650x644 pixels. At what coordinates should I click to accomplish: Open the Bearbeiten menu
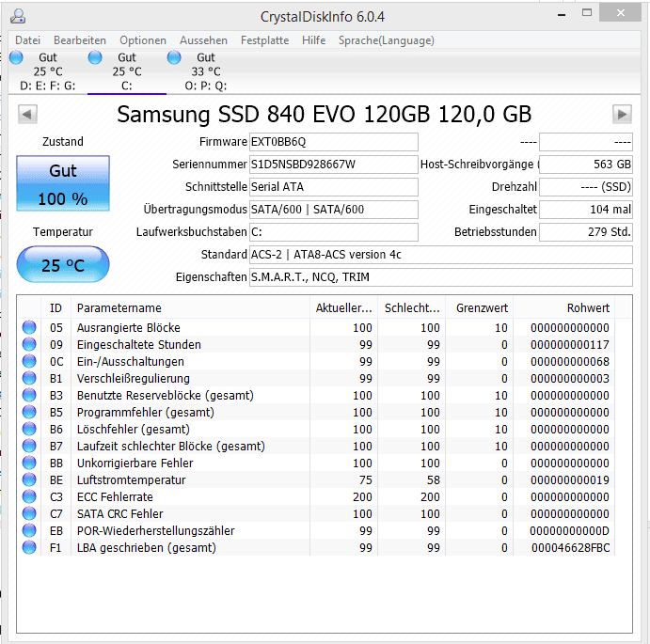click(x=80, y=40)
